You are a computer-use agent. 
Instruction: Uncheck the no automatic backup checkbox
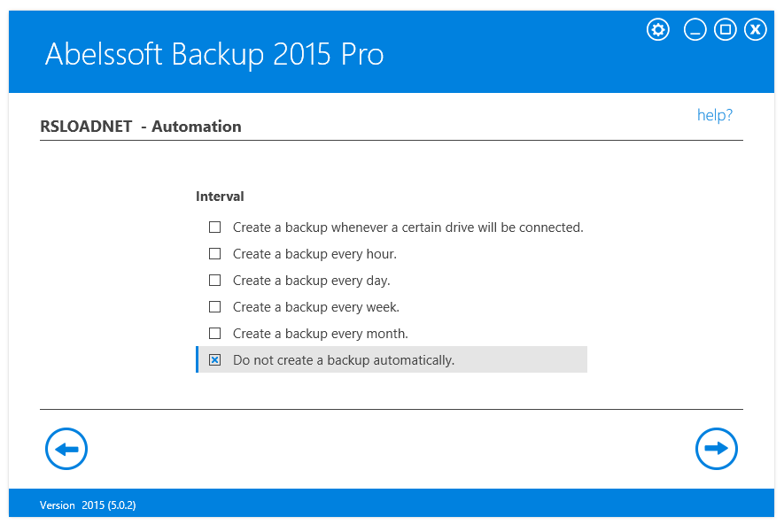click(x=214, y=360)
